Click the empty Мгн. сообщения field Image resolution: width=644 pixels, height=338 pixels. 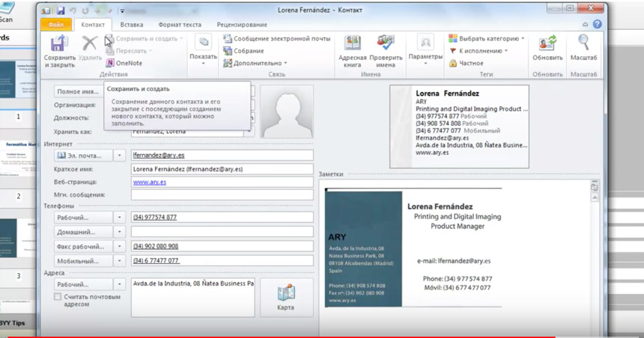222,194
